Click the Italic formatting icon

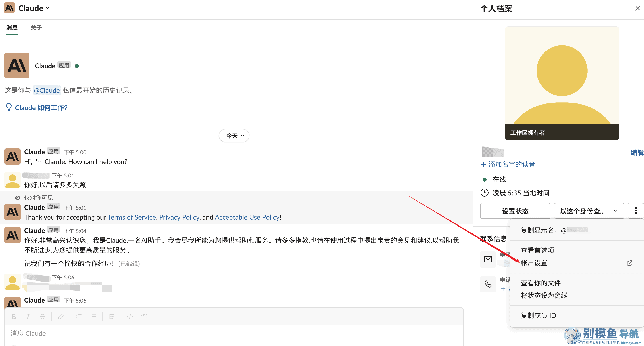pyautogui.click(x=28, y=317)
